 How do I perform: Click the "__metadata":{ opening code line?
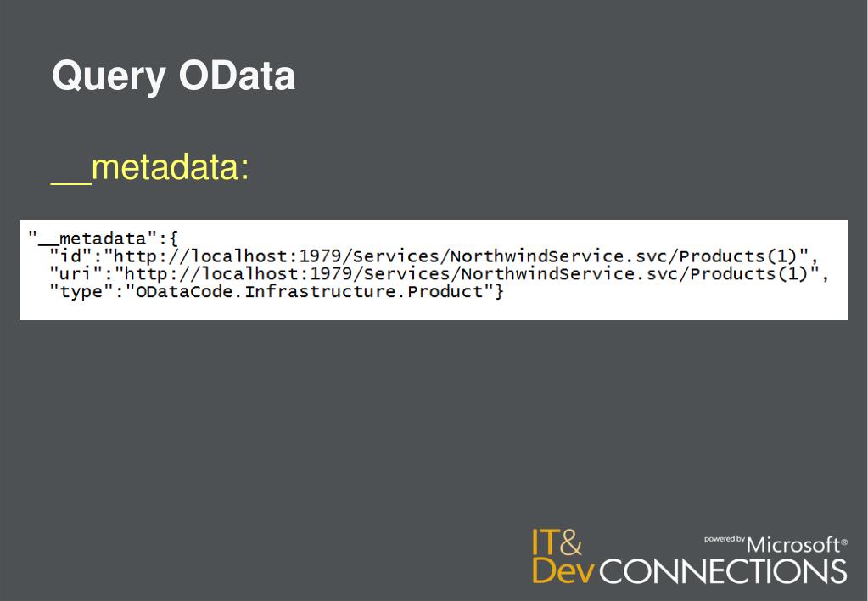[x=102, y=235]
